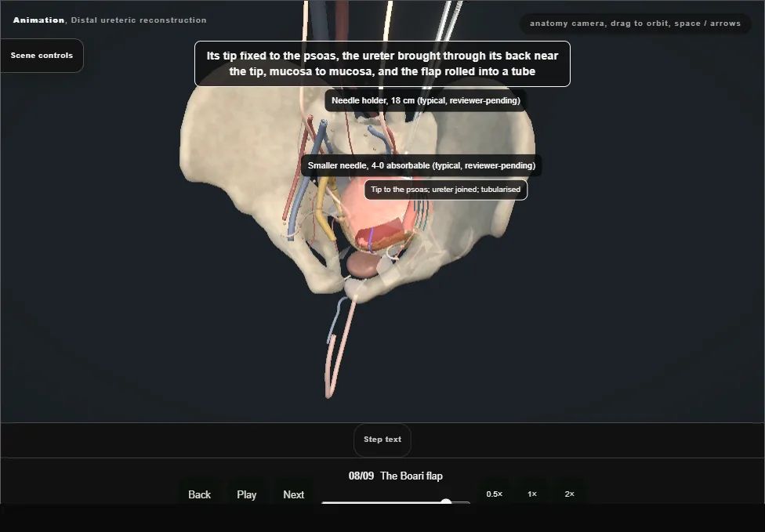The width and height of the screenshot is (765, 532).
Task: Go Back to the previous step
Action: pos(200,494)
